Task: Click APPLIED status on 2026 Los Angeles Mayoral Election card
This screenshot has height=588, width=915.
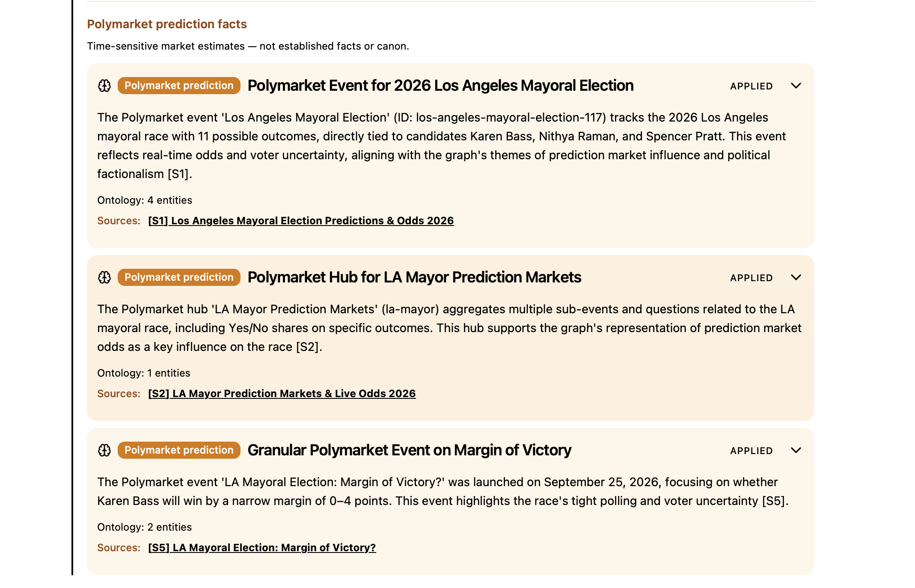Action: pos(752,86)
